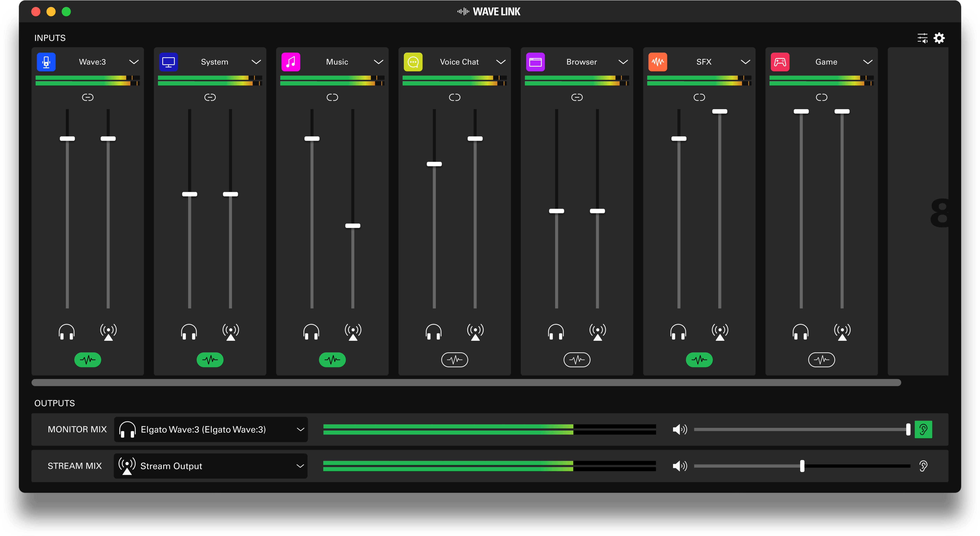Viewport: 980px width, 536px height.
Task: Click the Game controller channel icon
Action: tap(780, 62)
